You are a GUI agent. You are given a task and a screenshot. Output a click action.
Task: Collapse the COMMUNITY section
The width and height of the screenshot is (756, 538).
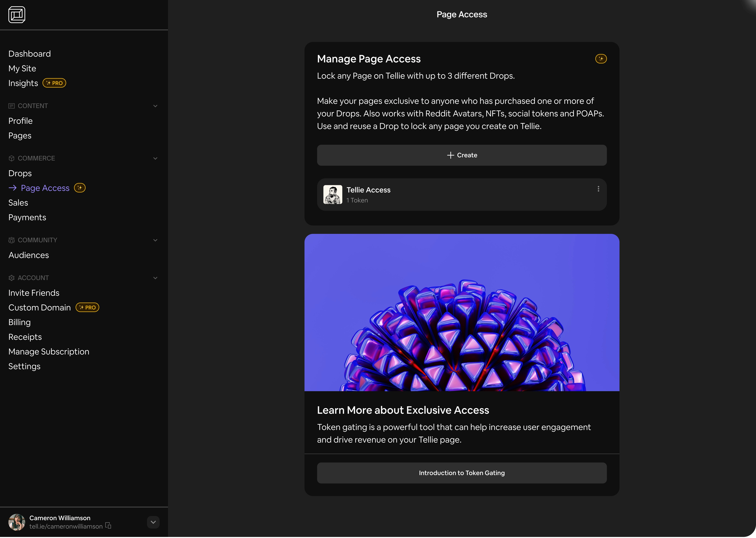(155, 240)
